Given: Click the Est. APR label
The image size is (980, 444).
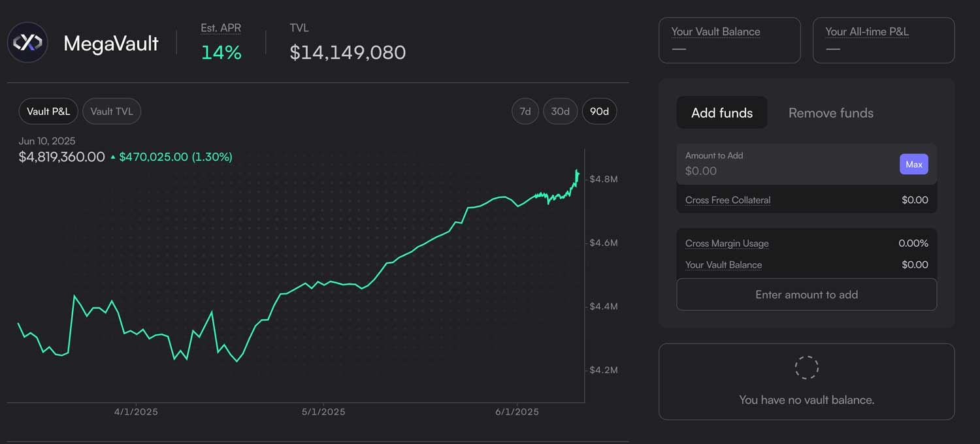Looking at the screenshot, I should pos(221,28).
